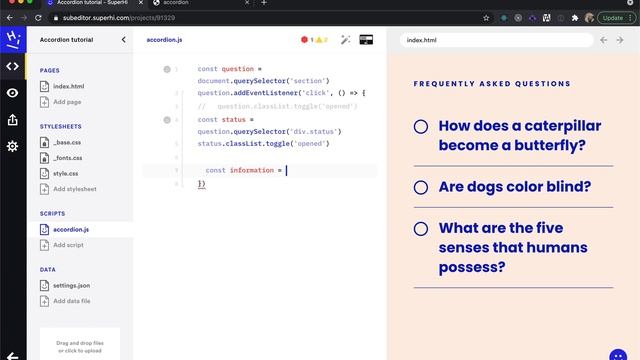Screen dimensions: 640x360
Task: Reload the browser page
Action: pyautogui.click(x=38, y=18)
